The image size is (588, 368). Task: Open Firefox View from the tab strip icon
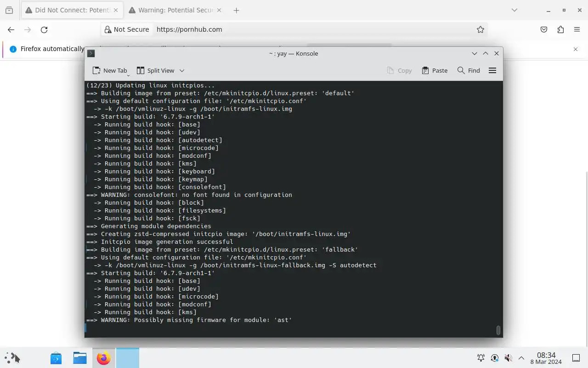9,10
